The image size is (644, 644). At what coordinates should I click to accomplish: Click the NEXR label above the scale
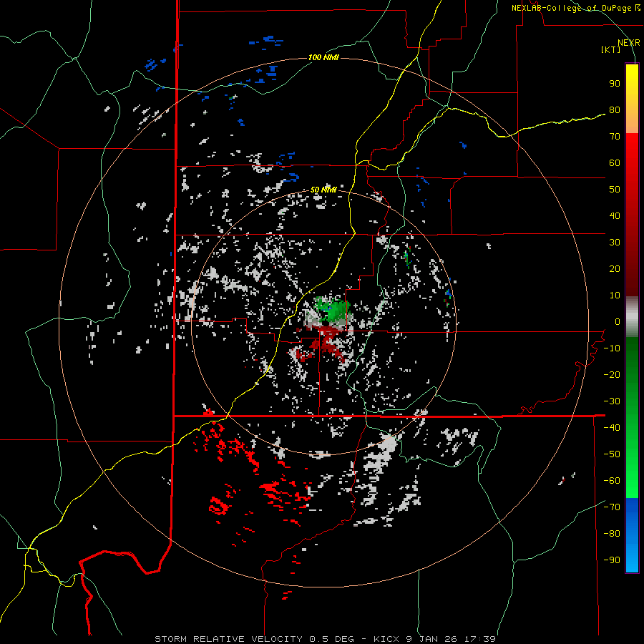(x=629, y=43)
